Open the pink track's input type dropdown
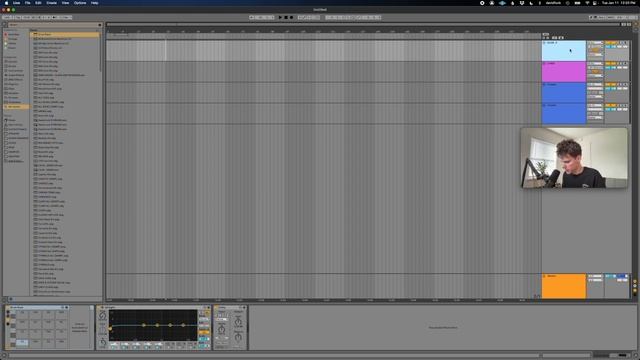This screenshot has height=360, width=640. pos(595,64)
